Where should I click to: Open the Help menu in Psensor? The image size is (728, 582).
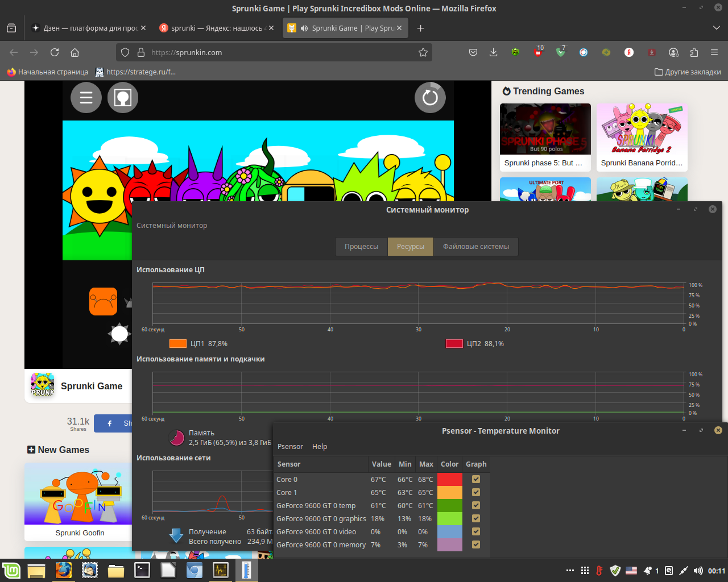coord(320,447)
